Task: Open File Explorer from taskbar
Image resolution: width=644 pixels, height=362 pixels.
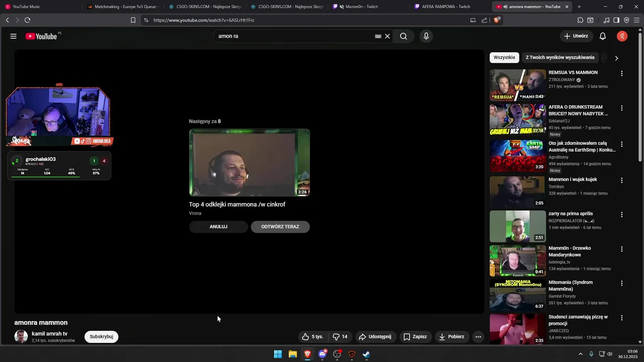Action: click(293, 354)
